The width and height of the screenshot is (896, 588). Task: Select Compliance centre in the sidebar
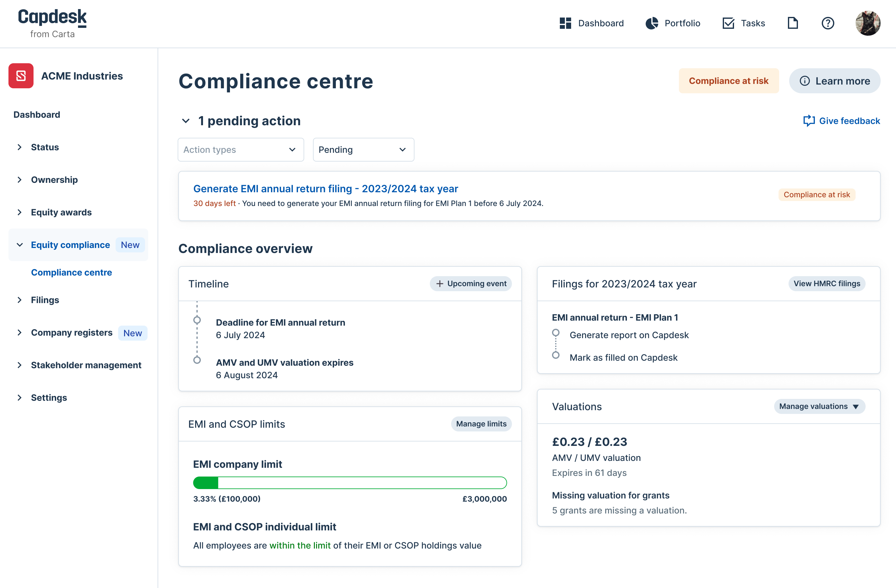(x=71, y=272)
